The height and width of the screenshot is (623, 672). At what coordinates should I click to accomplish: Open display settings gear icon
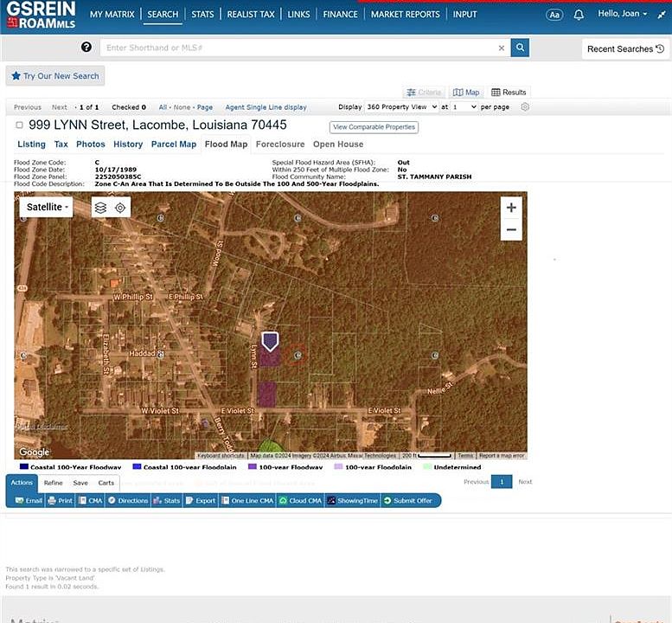tap(525, 106)
